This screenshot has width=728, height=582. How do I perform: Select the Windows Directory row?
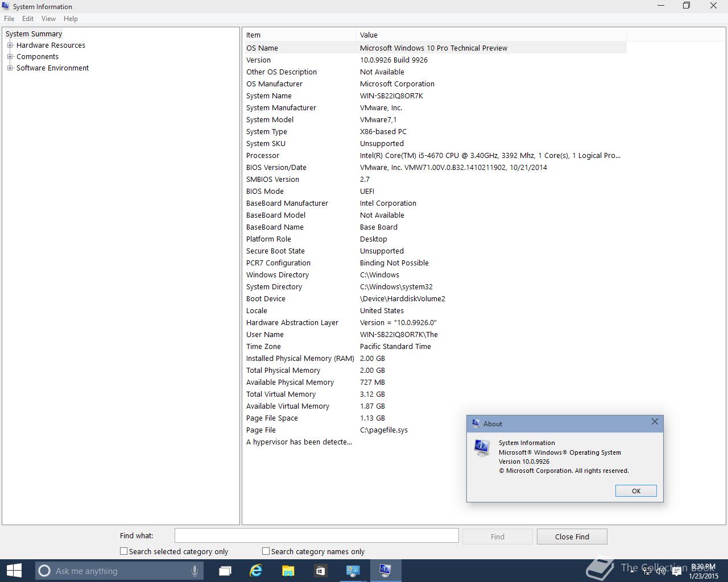[435, 275]
